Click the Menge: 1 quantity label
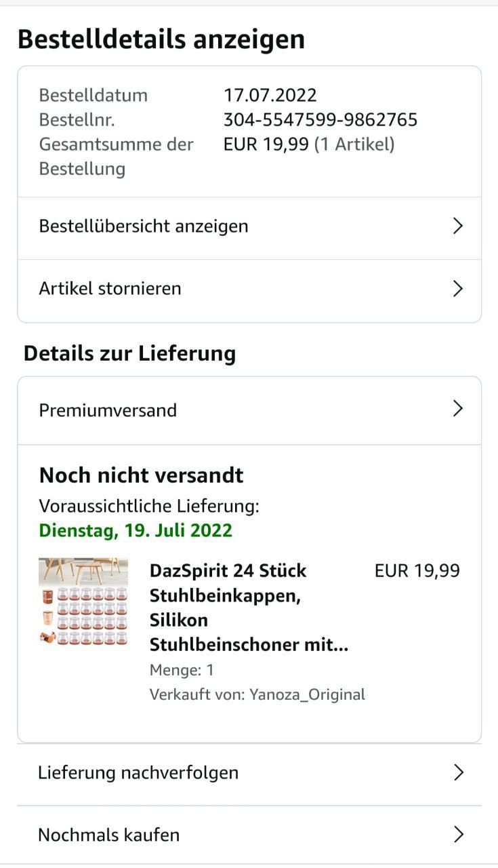 pos(182,670)
